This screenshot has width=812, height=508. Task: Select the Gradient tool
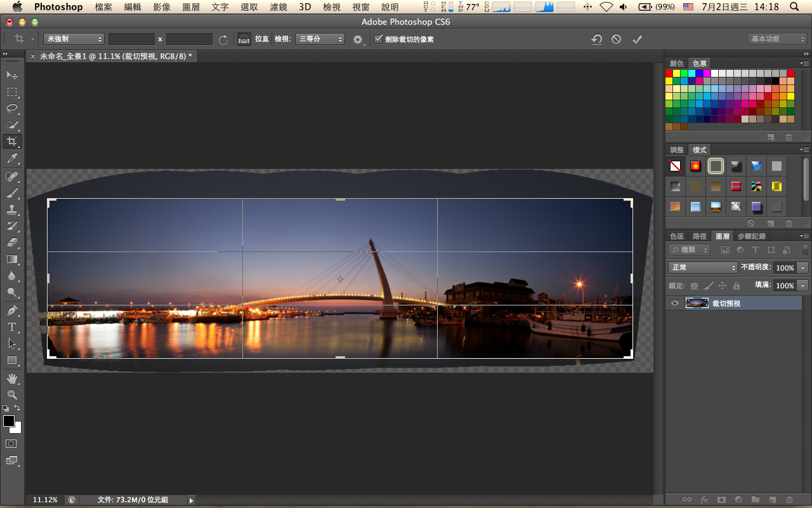click(x=12, y=259)
